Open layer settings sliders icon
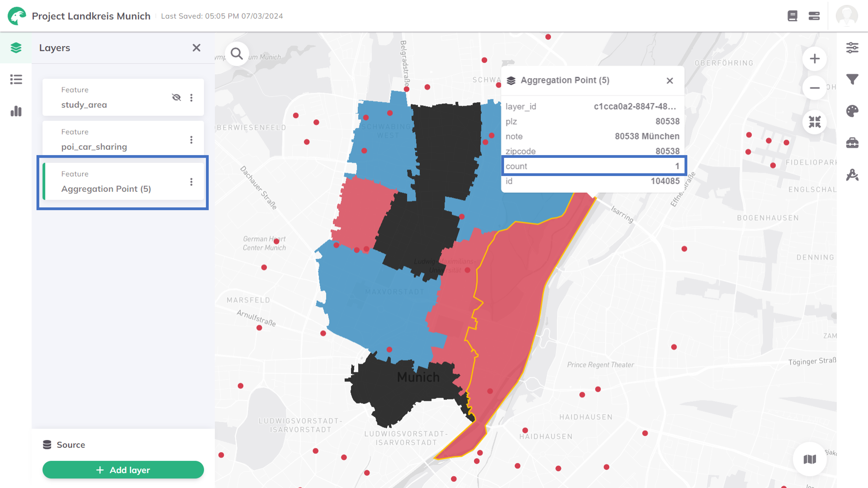 (852, 48)
